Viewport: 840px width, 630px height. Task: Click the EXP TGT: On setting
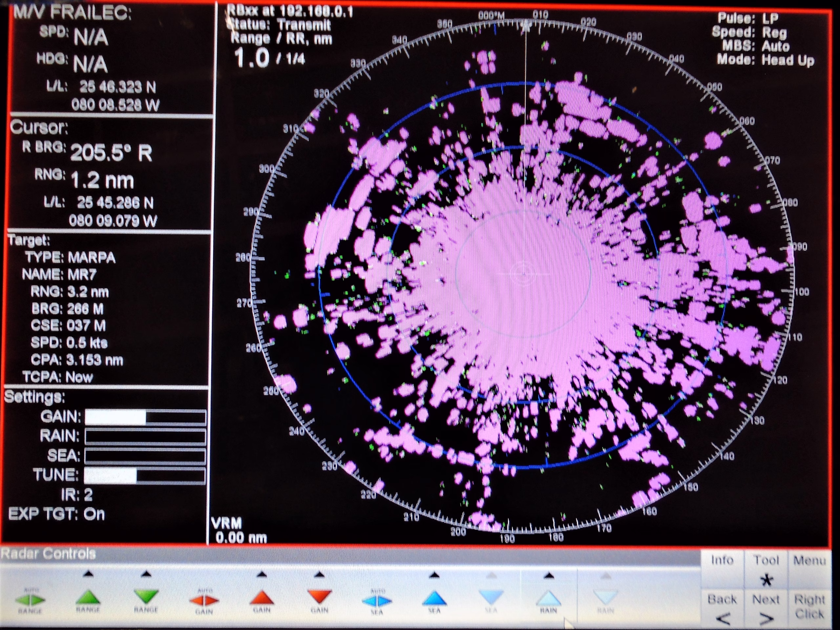tap(56, 514)
